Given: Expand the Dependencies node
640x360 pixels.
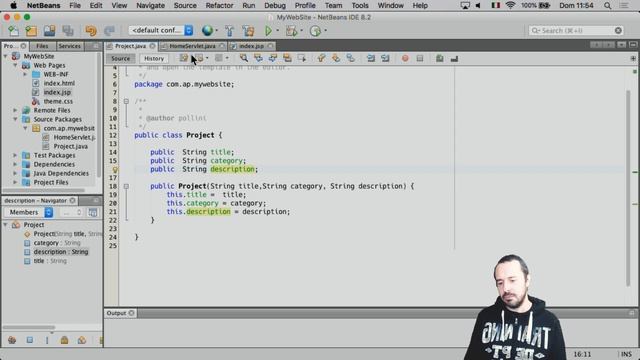Looking at the screenshot, I should coord(16,164).
